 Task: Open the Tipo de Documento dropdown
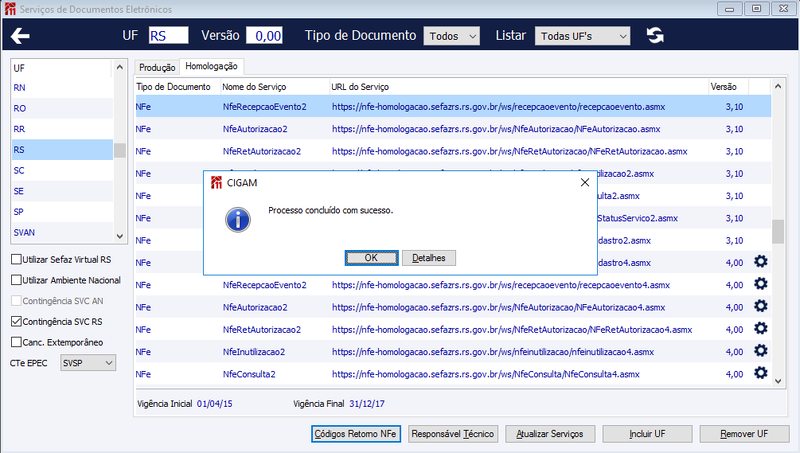[x=452, y=36]
